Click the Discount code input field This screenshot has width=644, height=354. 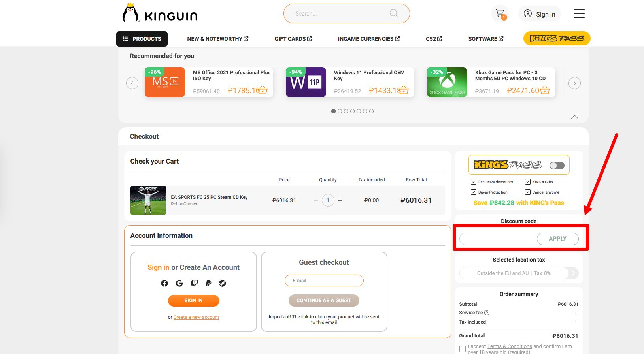(498, 239)
